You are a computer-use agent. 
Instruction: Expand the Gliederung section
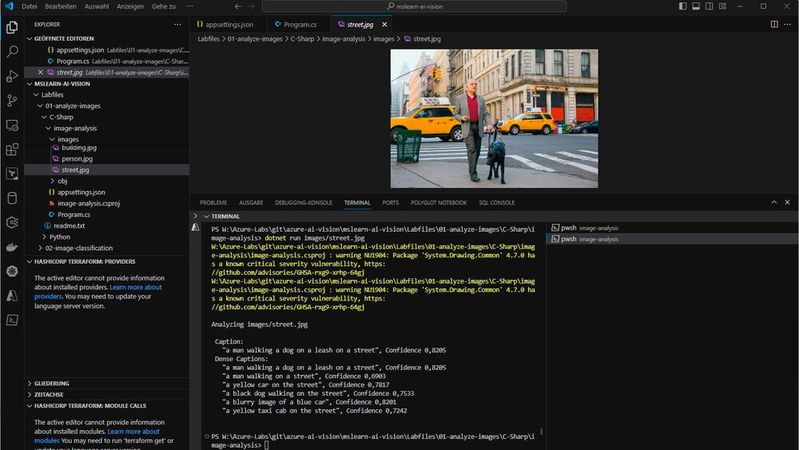pos(52,382)
